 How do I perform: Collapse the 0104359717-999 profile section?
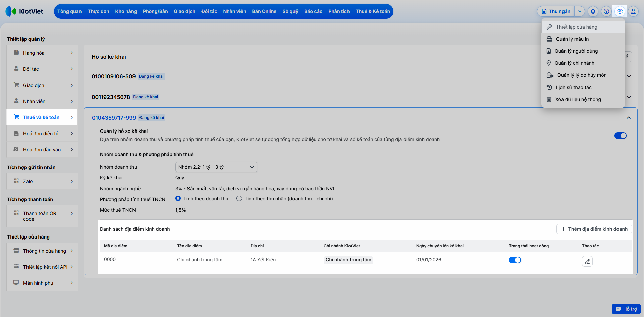[x=628, y=118]
